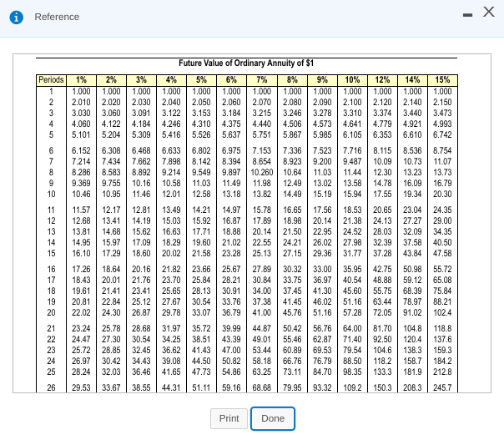Click the value 21.58 in the 5% column
This screenshot has height=435, width=504.
pos(201,253)
